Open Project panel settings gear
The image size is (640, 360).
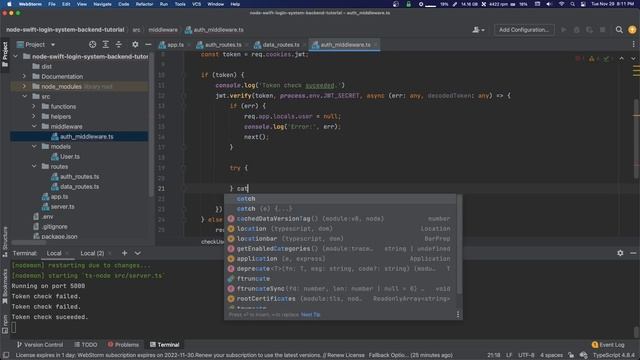click(x=135, y=44)
